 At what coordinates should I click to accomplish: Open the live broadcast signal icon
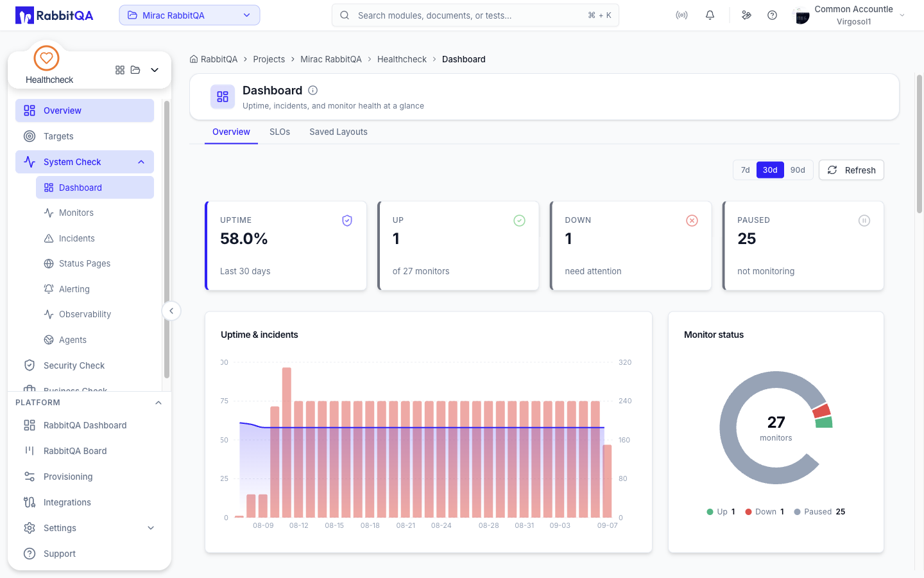pos(681,15)
